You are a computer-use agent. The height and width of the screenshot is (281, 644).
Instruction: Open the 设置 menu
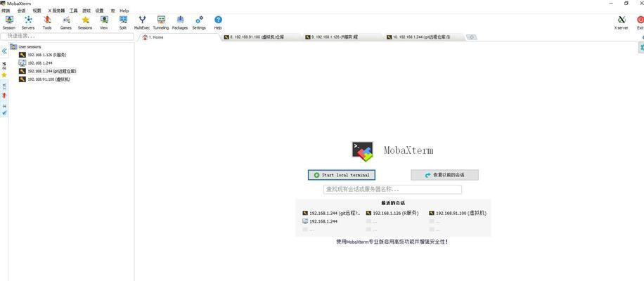pos(99,11)
